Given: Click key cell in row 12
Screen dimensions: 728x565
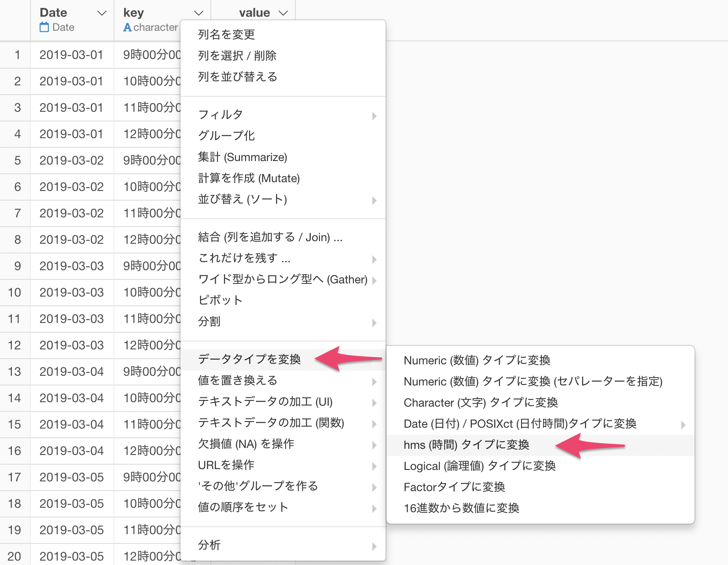Looking at the screenshot, I should point(147,345).
